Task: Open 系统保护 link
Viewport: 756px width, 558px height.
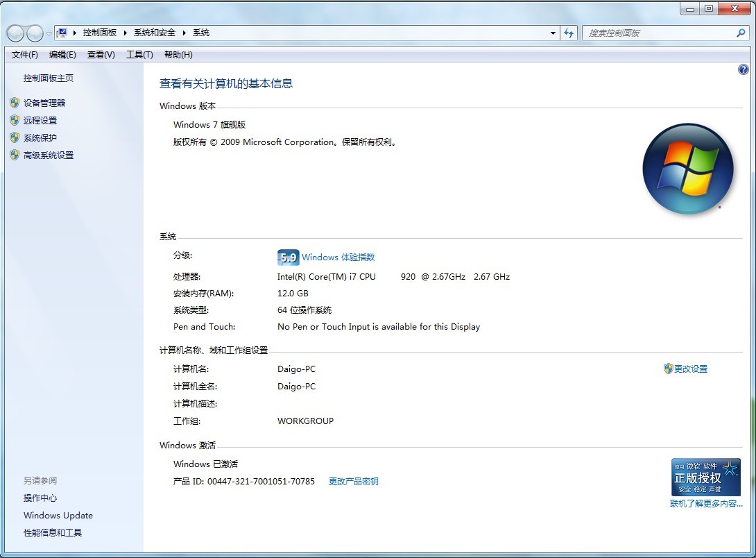Action: 40,138
